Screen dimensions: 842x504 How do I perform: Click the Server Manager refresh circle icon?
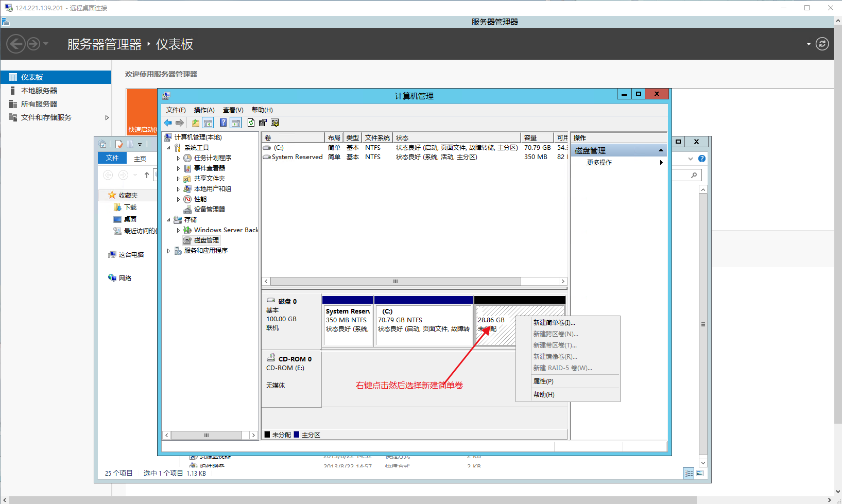(x=822, y=44)
